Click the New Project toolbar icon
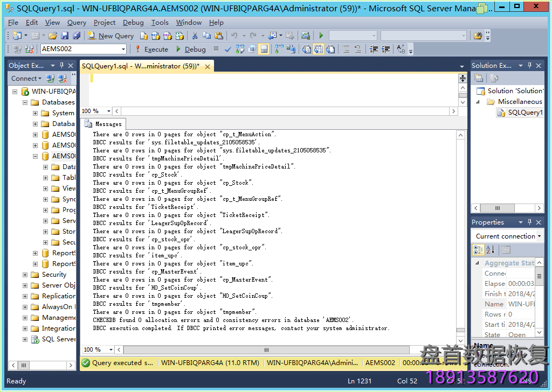Viewport: 552px width, 392px height. click(17, 36)
